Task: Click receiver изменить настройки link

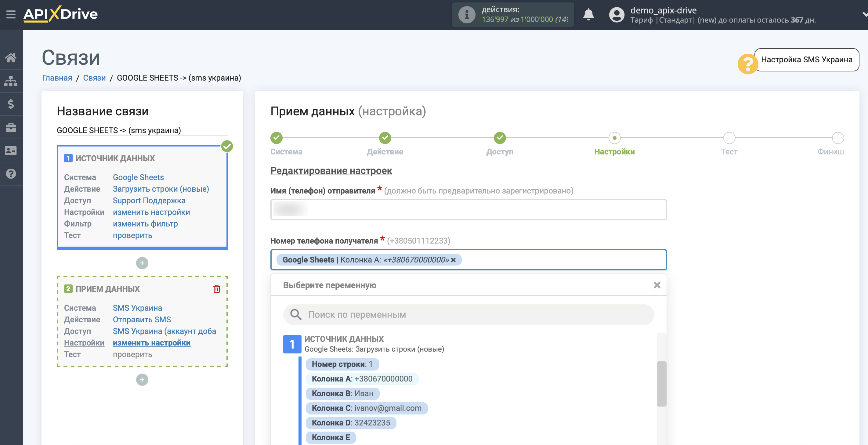Action: [x=151, y=343]
